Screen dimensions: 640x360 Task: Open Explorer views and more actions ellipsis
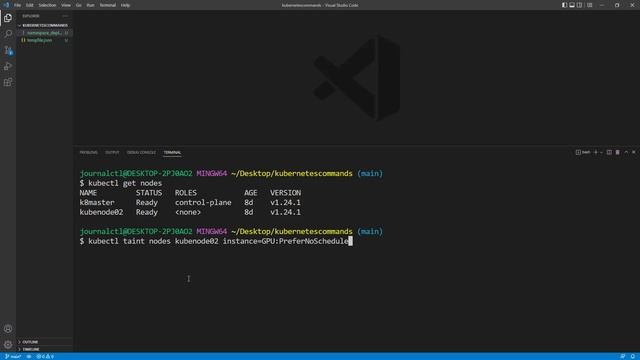coord(65,16)
